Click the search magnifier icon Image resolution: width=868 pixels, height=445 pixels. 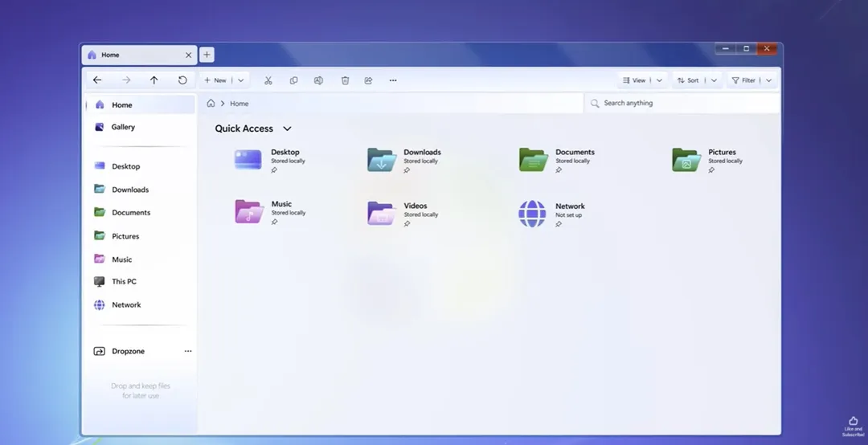[595, 104]
